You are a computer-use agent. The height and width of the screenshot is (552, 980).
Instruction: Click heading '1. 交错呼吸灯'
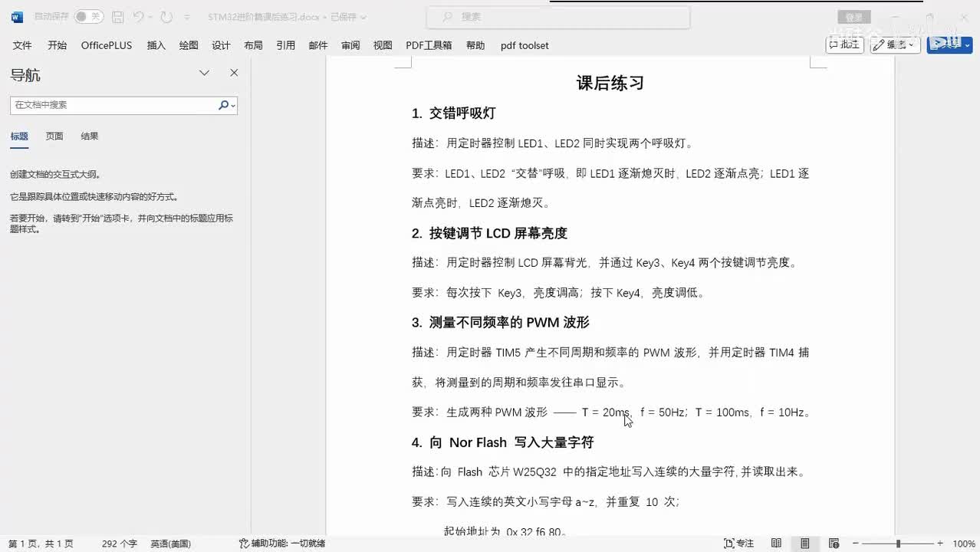pos(454,113)
